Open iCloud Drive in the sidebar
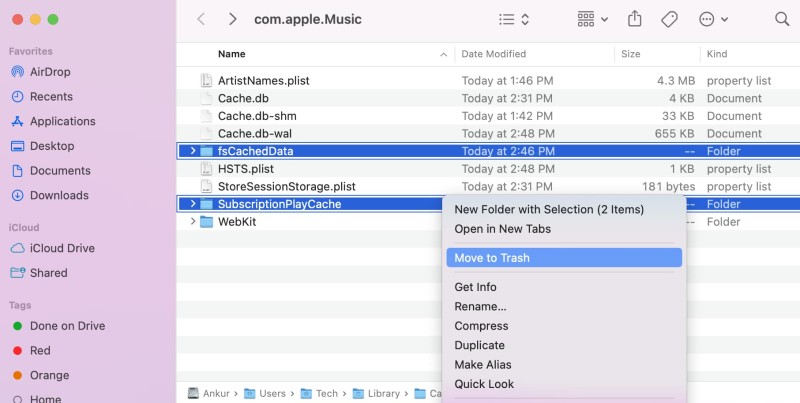 point(53,248)
